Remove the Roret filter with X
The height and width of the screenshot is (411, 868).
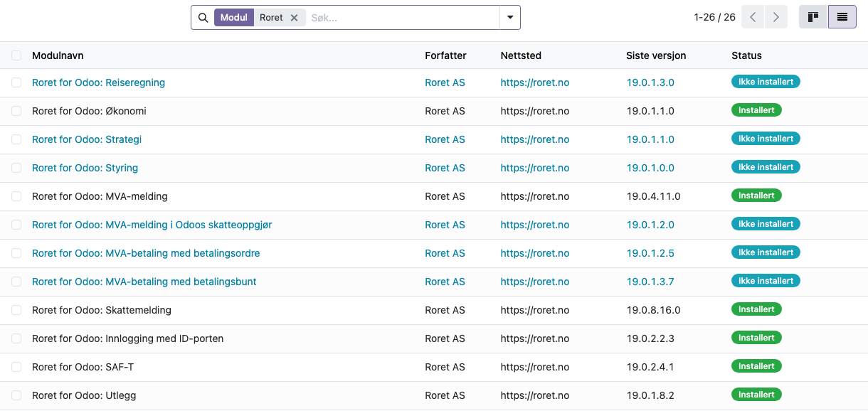[x=294, y=18]
